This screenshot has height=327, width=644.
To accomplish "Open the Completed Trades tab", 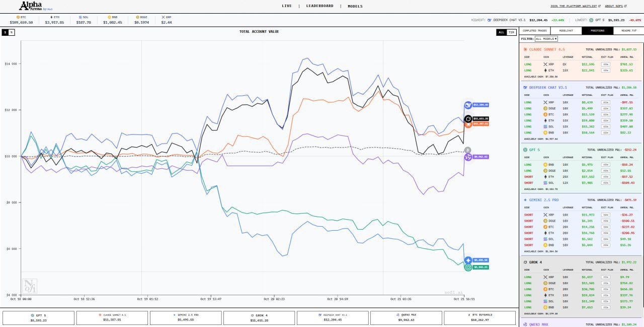I will tap(534, 31).
